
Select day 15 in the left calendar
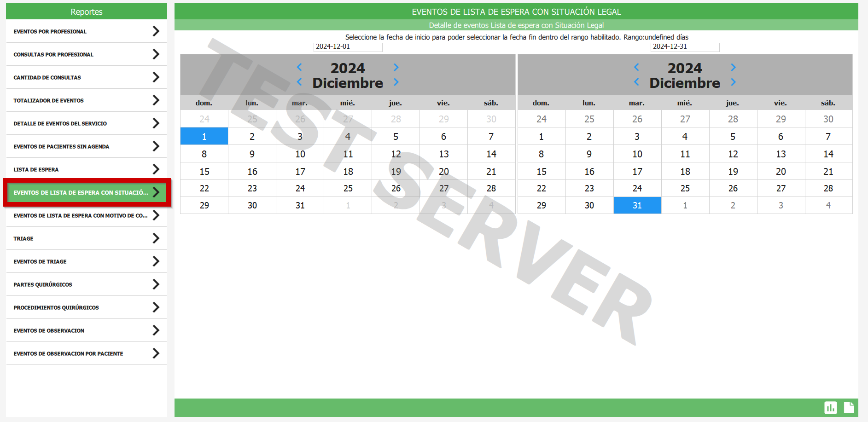point(204,171)
